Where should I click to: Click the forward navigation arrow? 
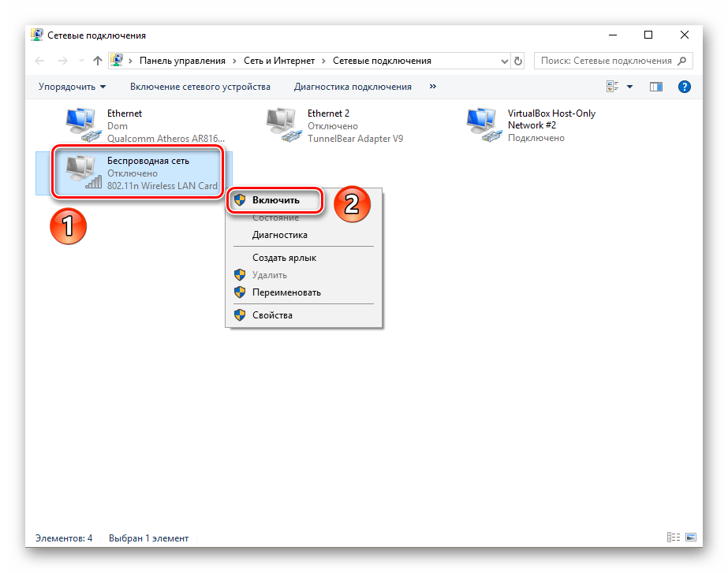[62, 61]
